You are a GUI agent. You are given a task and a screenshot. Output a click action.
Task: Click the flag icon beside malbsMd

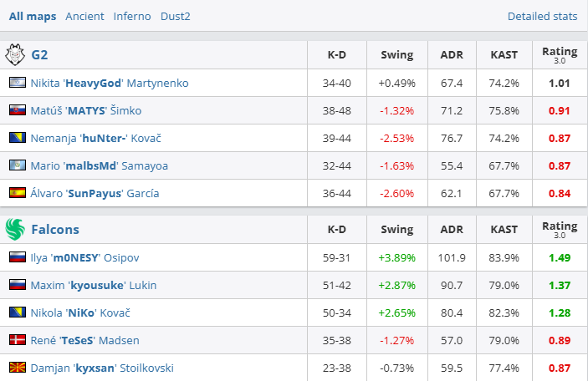[17, 165]
